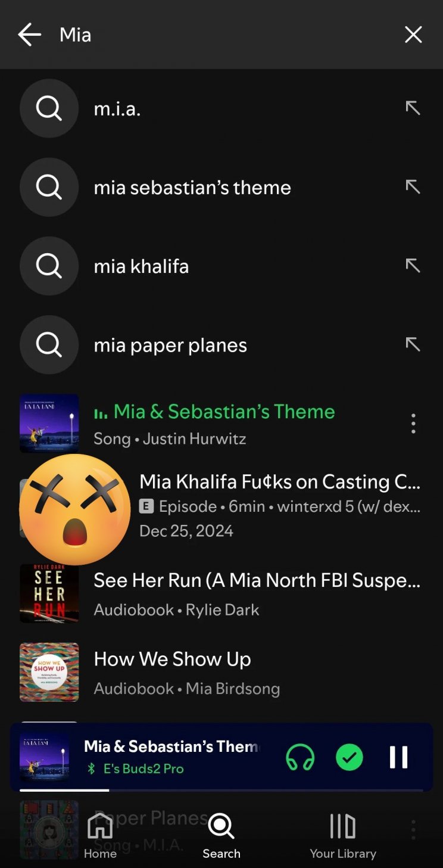Open See Her Run audiobook cover thumbnail

pos(49,593)
